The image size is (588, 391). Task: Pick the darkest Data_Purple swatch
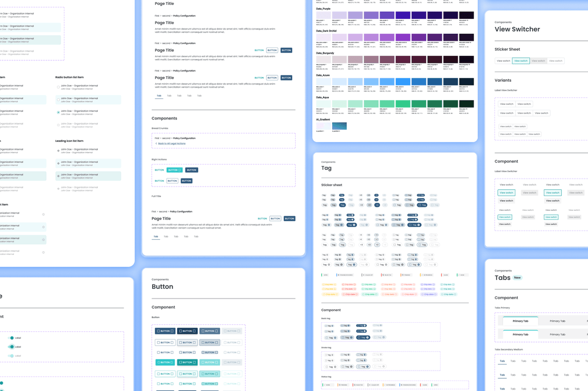[x=467, y=16]
